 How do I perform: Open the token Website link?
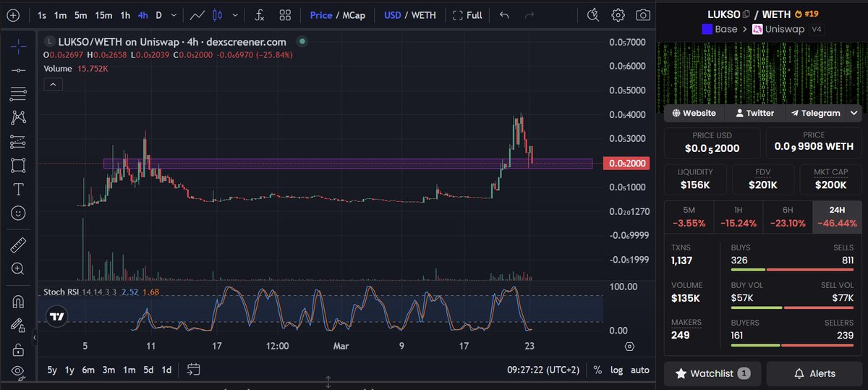tap(694, 114)
